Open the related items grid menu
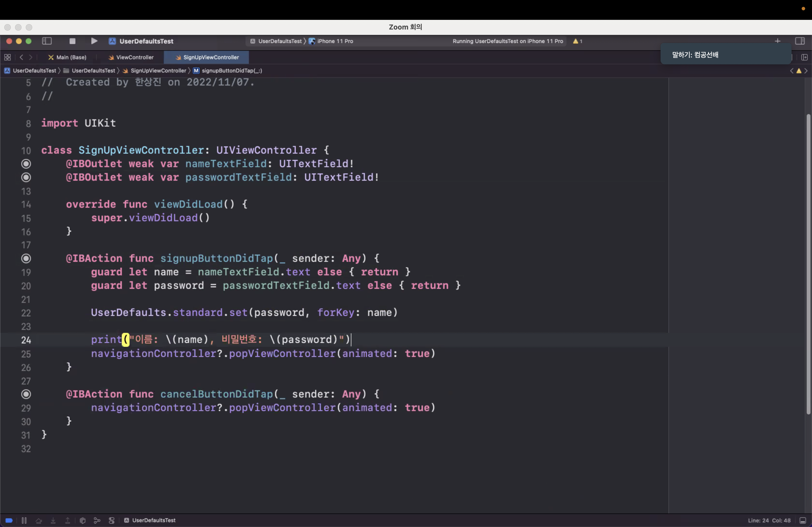 [8, 57]
